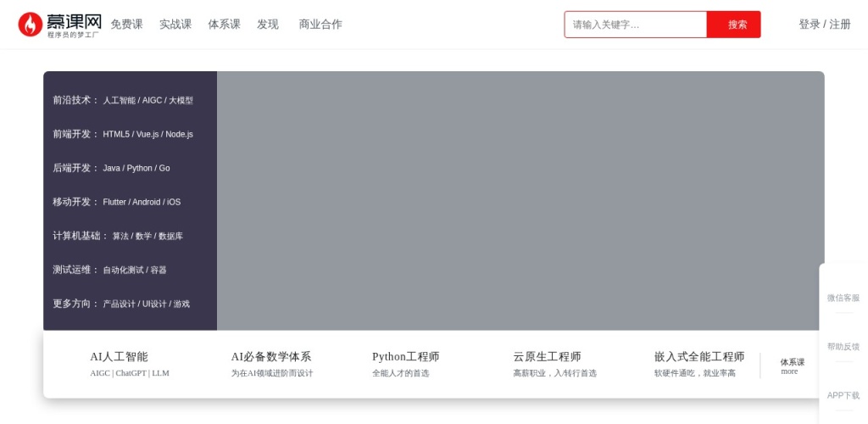Click the 商业合作 navigation link
This screenshot has width=868, height=424.
point(320,25)
